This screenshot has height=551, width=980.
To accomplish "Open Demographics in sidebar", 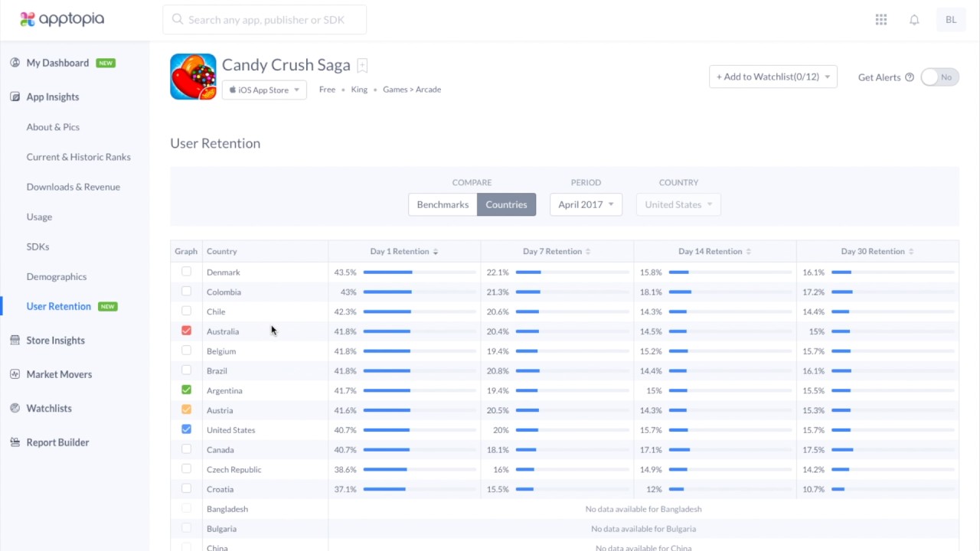I will point(56,276).
